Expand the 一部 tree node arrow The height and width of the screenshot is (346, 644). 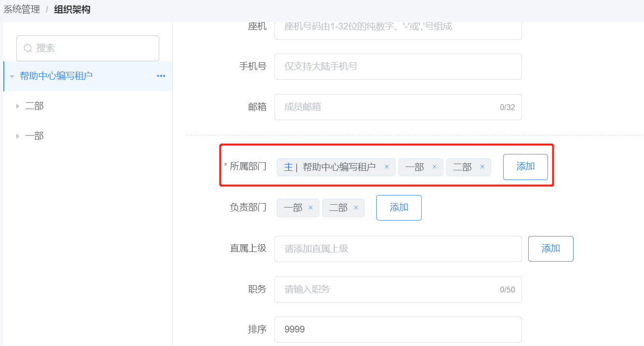[18, 136]
